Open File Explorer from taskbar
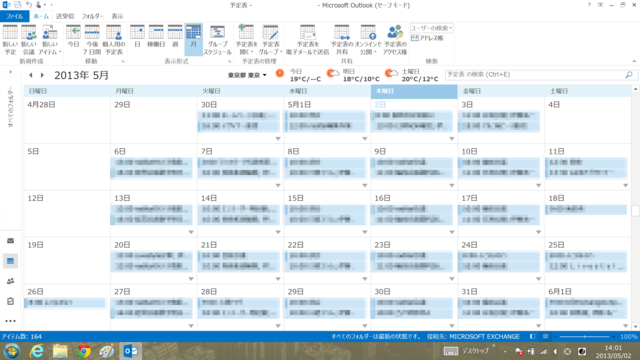Image resolution: width=640 pixels, height=360 pixels. 60,351
